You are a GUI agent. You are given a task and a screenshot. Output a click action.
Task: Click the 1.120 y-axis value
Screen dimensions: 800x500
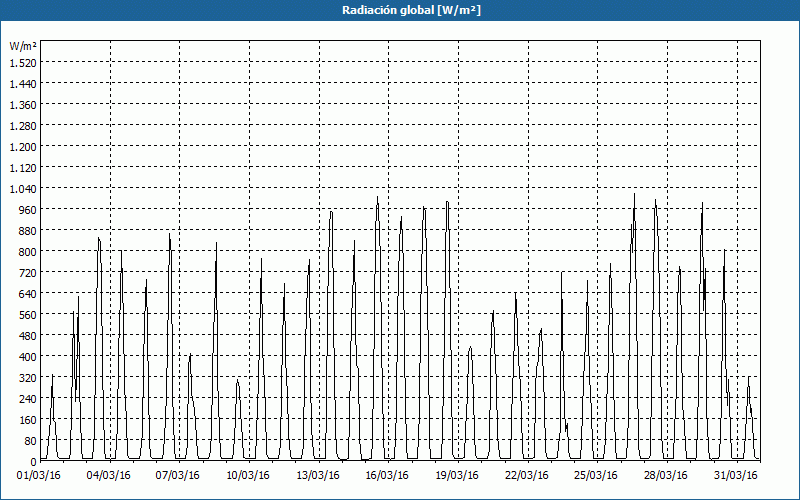click(23, 168)
